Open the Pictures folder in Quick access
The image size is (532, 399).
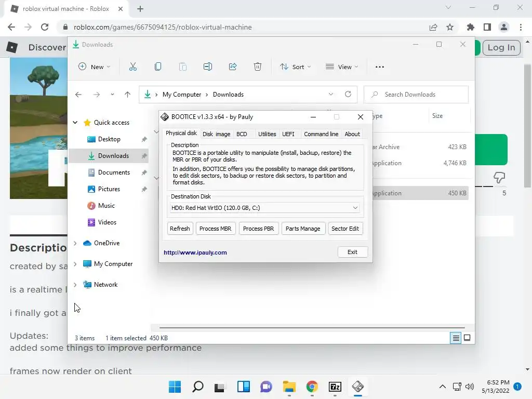[109, 189]
